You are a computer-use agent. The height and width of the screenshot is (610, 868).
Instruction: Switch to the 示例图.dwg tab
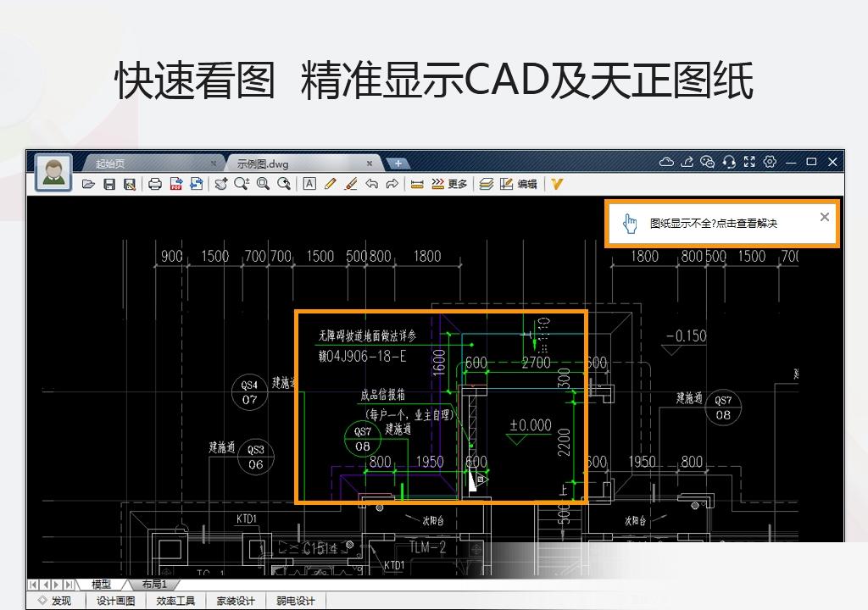(x=304, y=164)
